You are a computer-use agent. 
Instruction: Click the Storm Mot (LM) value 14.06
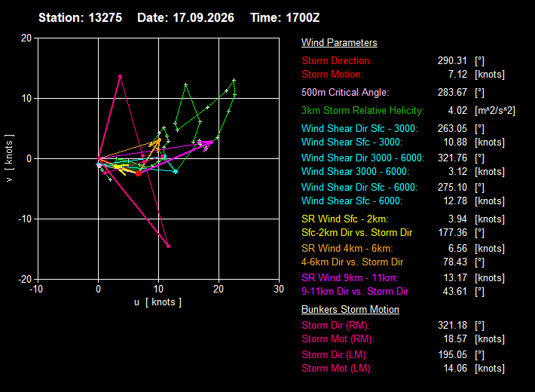(455, 369)
